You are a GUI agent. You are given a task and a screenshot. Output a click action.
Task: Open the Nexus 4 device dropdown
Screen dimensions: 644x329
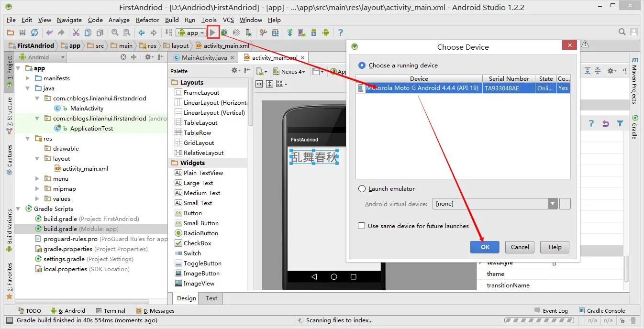pyautogui.click(x=289, y=71)
